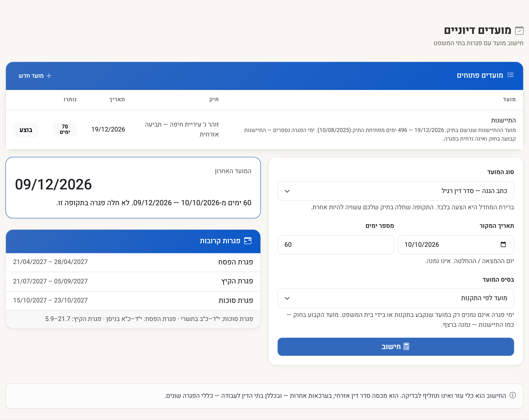The image size is (529, 420).
Task: Click the dates 15/10/2027 – 23/10/2027
Action: (x=50, y=300)
